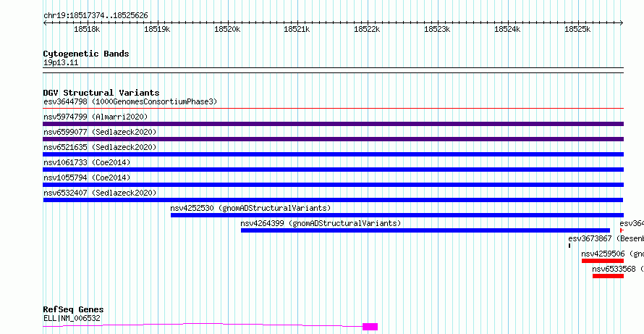This screenshot has height=334, width=644.
Task: Click the small black esv3673867 marker
Action: point(569,246)
